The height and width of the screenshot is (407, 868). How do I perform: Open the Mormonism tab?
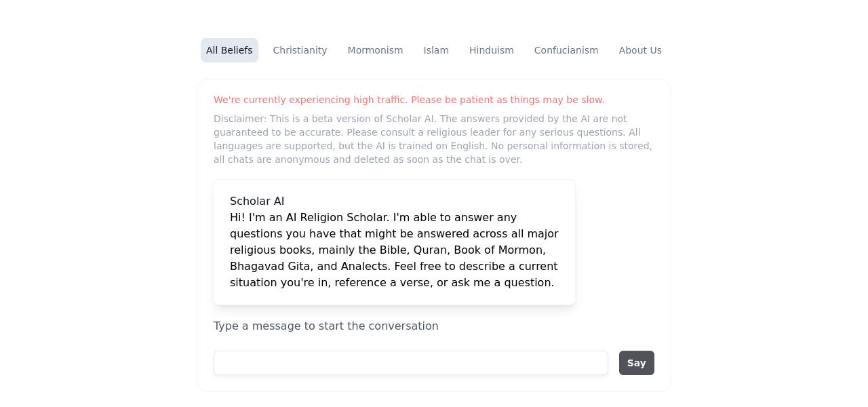pyautogui.click(x=375, y=50)
